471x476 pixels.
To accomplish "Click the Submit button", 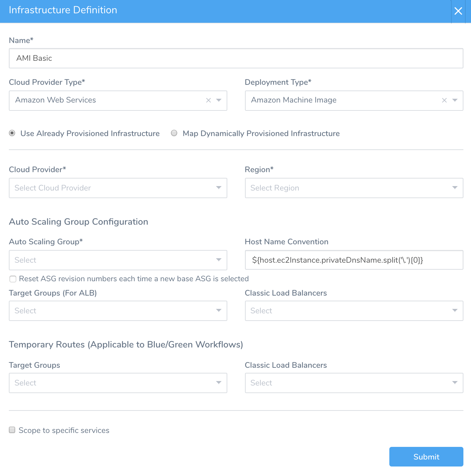I will (426, 457).
